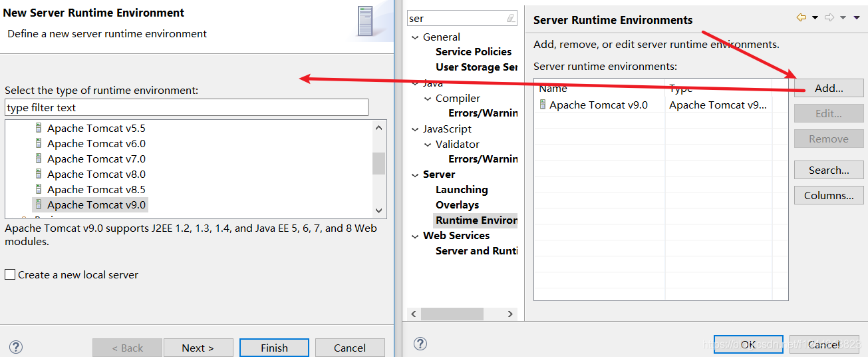The width and height of the screenshot is (868, 357).
Task: Select Apache Tomcat v9.0 name cell in environments table
Action: pyautogui.click(x=599, y=105)
